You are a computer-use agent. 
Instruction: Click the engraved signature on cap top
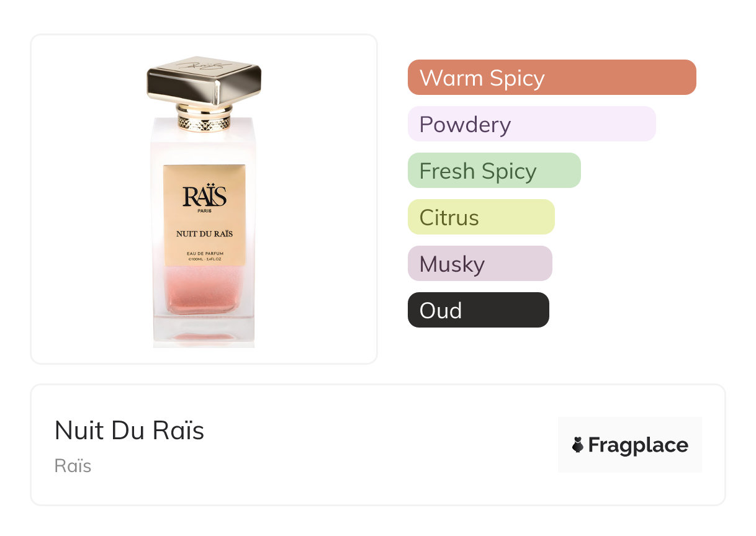(x=203, y=64)
